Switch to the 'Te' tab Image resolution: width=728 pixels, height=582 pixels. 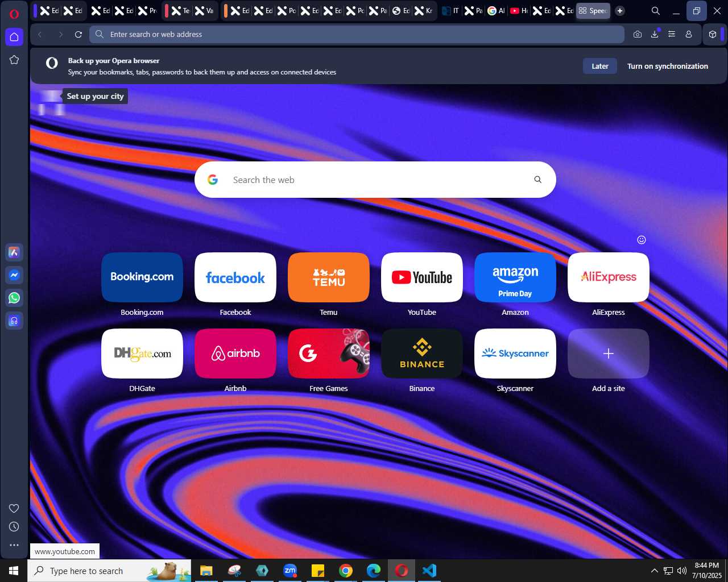coord(181,11)
